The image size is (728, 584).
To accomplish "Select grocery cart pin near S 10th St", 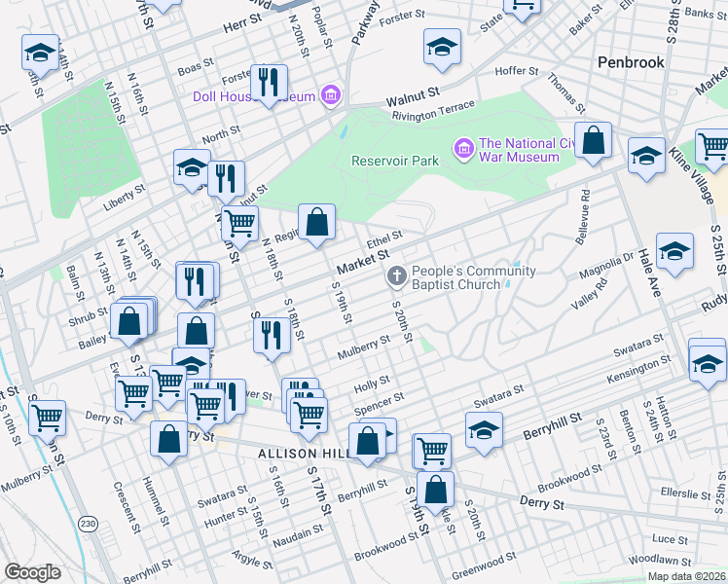I will click(x=47, y=422).
